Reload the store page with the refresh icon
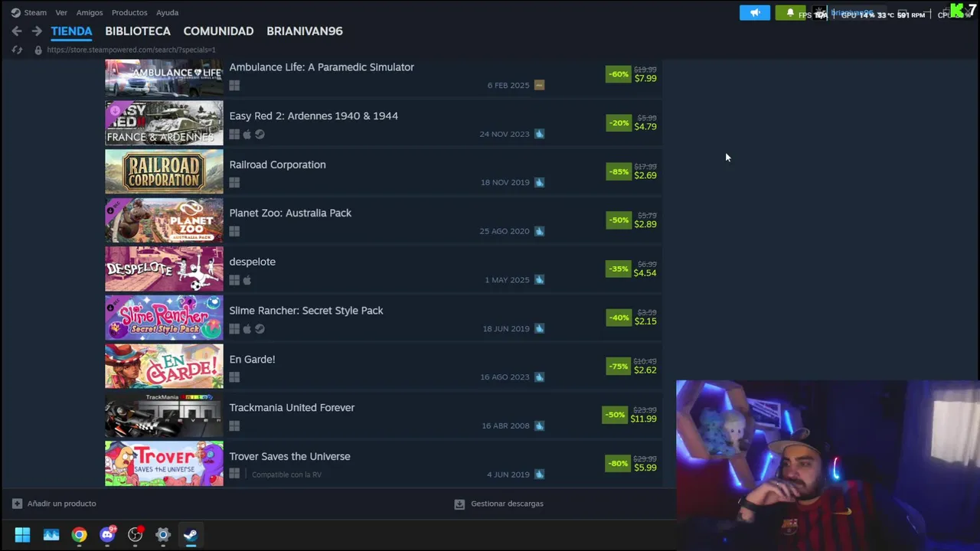The height and width of the screenshot is (551, 980). [x=17, y=50]
